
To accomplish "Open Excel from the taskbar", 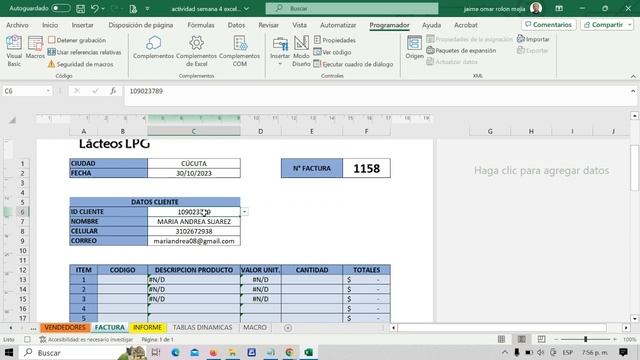I will [309, 352].
